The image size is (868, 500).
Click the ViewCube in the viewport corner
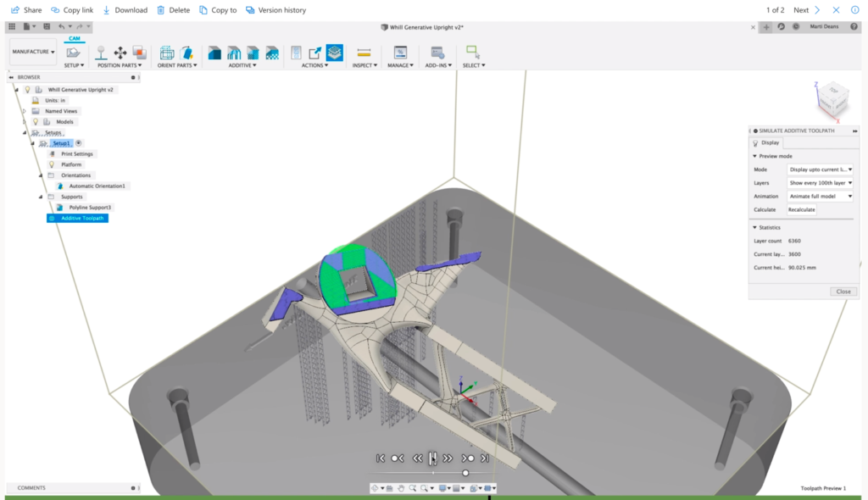[x=832, y=98]
